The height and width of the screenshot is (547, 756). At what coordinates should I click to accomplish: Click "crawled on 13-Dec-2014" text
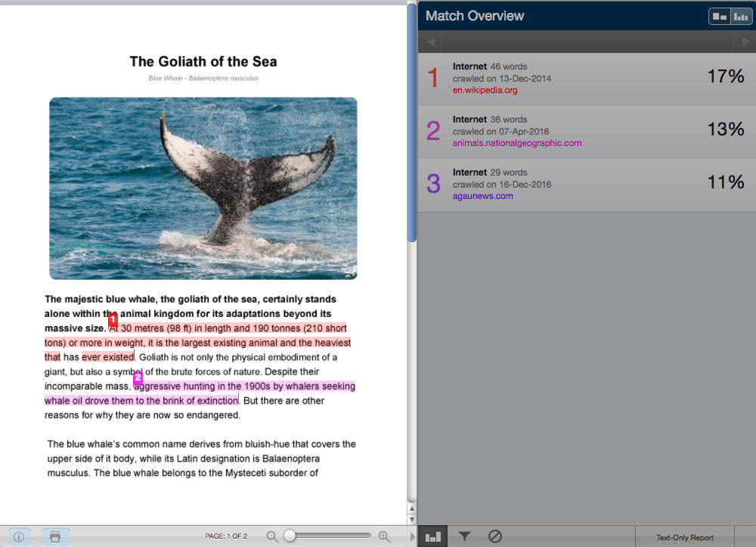tap(502, 79)
